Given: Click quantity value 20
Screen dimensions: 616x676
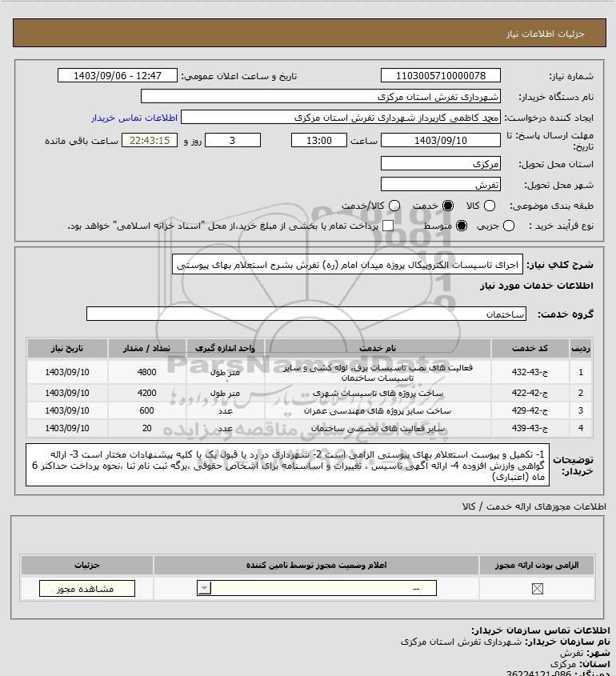Looking at the screenshot, I should click(146, 429).
